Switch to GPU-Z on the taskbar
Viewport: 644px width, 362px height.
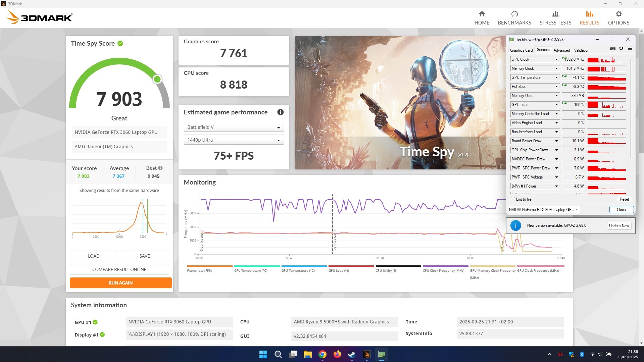[381, 354]
